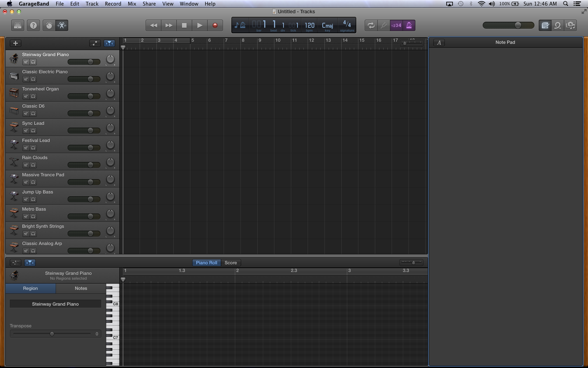Open the Cmaj key popup
The image size is (588, 368).
327,26
